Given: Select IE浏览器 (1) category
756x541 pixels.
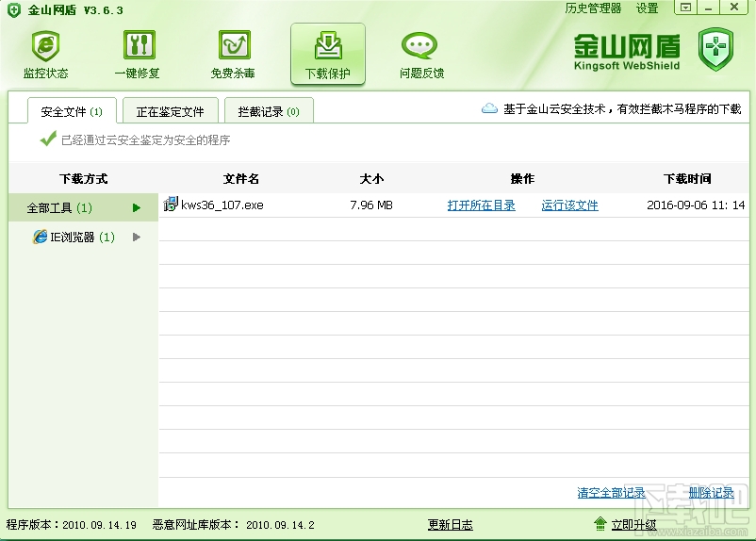Looking at the screenshot, I should (82, 237).
